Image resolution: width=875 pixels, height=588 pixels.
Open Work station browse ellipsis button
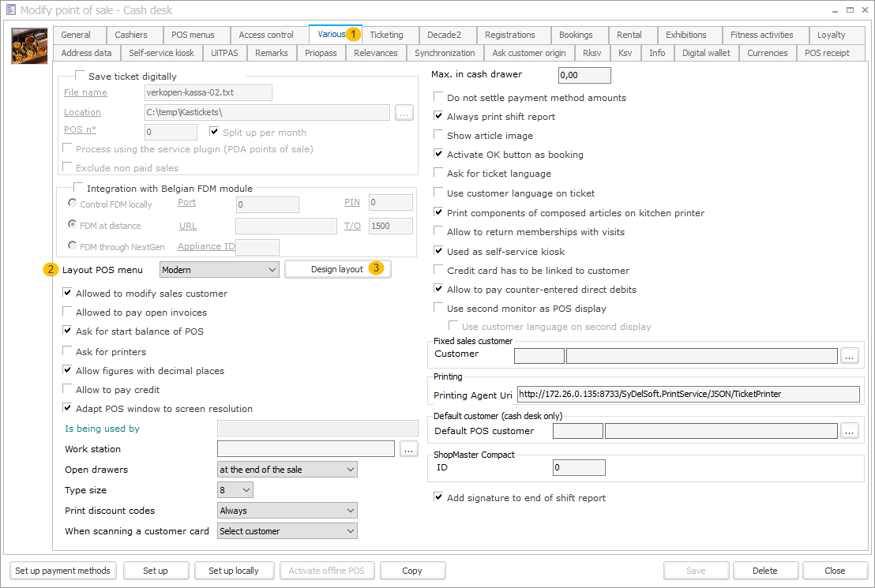coord(408,449)
